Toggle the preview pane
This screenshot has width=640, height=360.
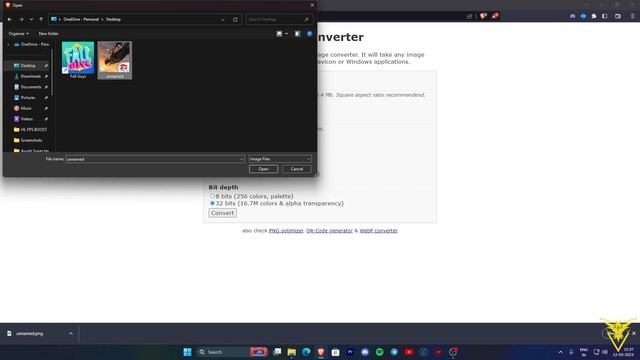tap(298, 33)
